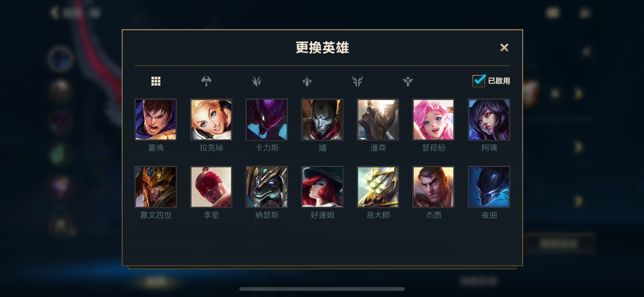Filter by the third role icon

[256, 81]
